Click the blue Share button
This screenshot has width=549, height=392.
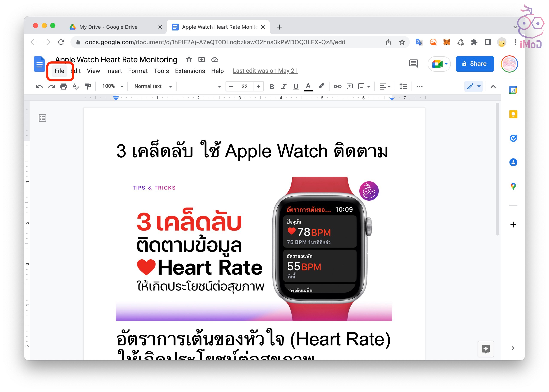(x=475, y=64)
